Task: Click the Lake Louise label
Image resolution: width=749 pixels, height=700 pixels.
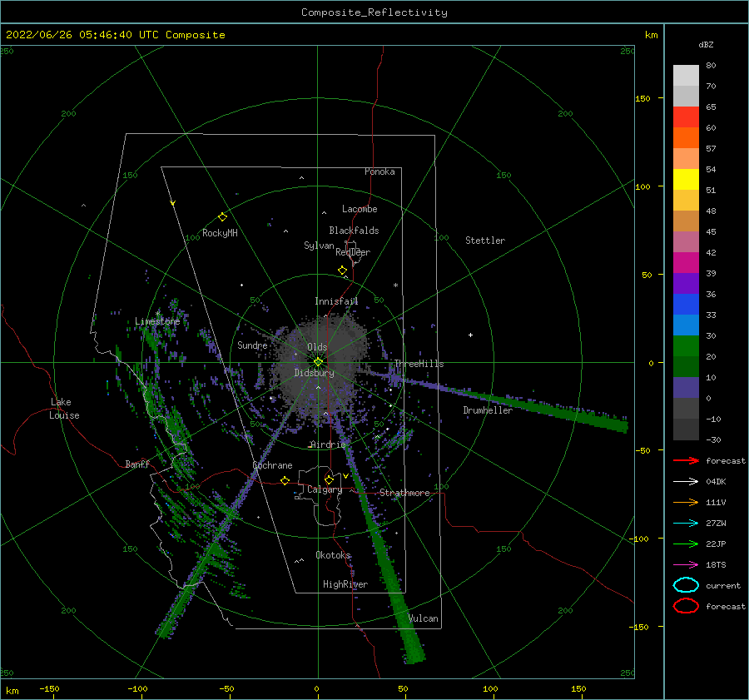Action: click(x=64, y=409)
